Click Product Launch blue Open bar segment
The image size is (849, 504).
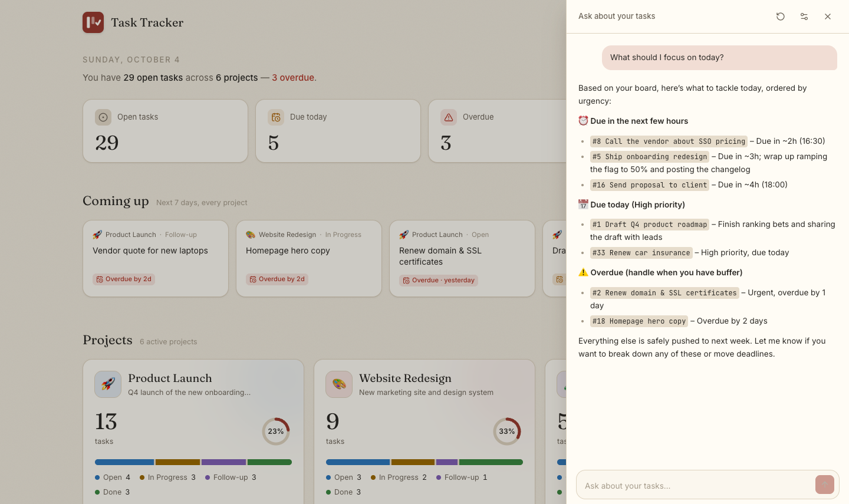(124, 462)
